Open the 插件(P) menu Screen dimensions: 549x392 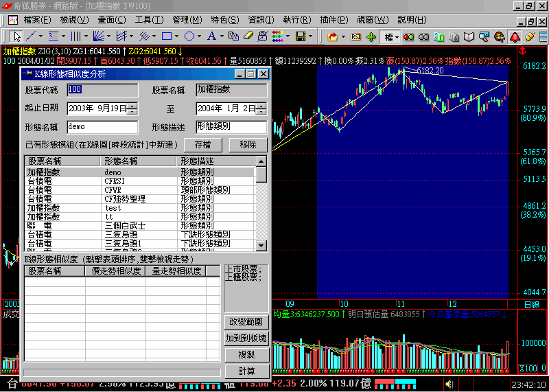click(x=334, y=20)
